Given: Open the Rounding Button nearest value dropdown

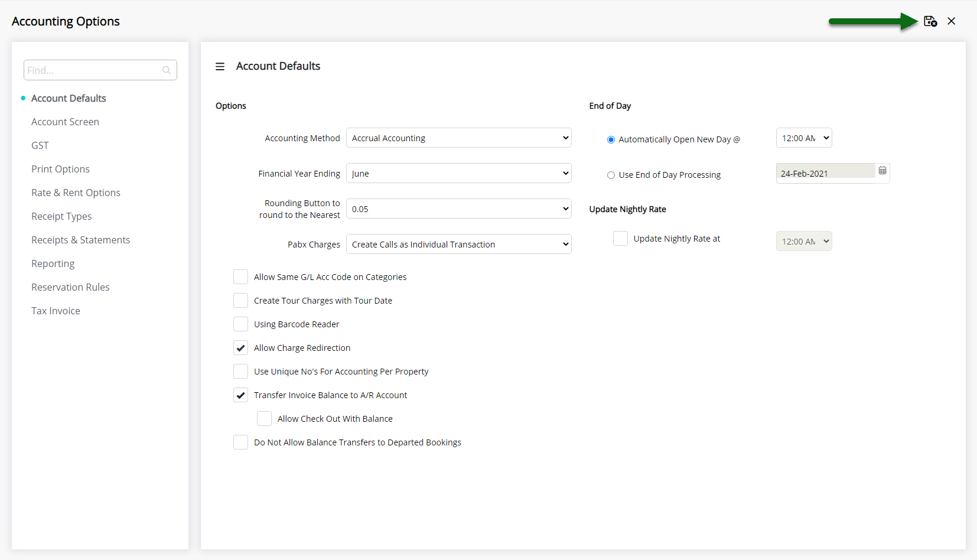Looking at the screenshot, I should click(458, 209).
